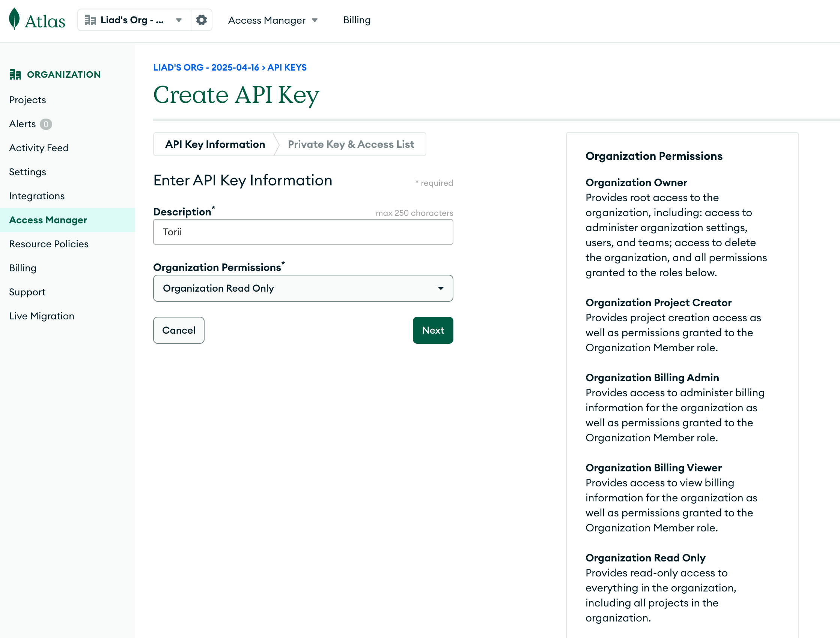Open Resource Policies in the sidebar
Viewport: 840px width, 638px height.
click(49, 244)
